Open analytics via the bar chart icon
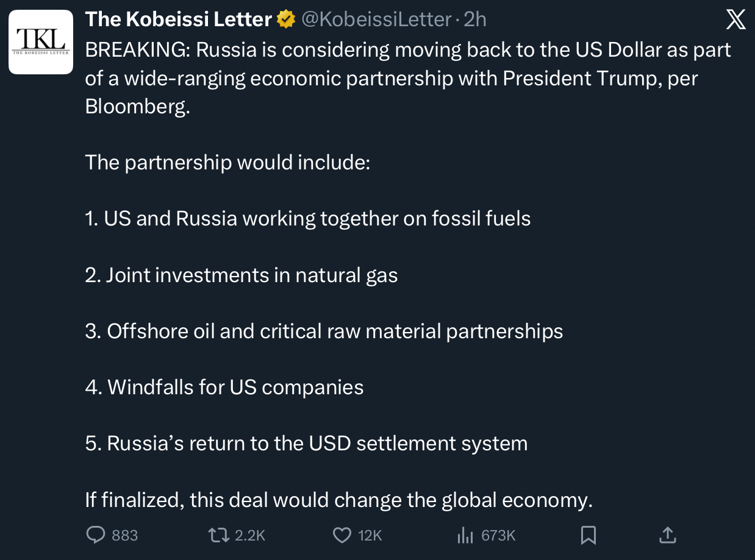 465,535
